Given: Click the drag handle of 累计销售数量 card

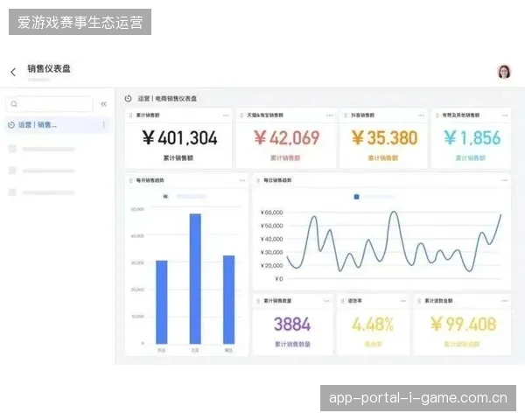Looking at the screenshot, I should (x=258, y=301).
